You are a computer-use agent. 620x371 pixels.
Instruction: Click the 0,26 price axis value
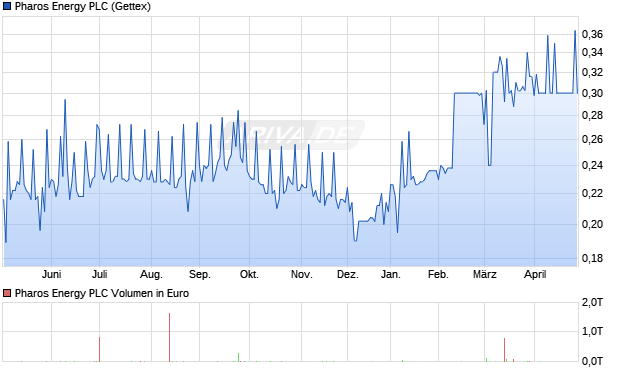pos(592,140)
